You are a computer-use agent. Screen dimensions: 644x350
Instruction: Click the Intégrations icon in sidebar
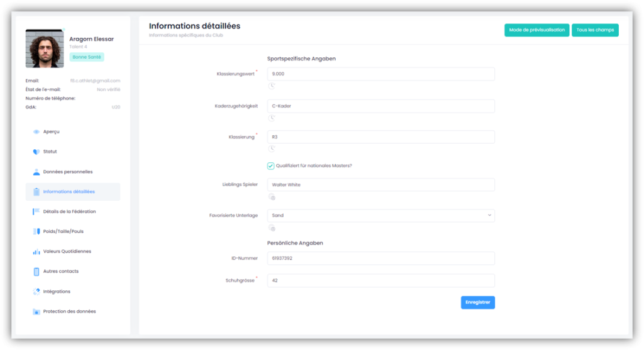coord(36,291)
